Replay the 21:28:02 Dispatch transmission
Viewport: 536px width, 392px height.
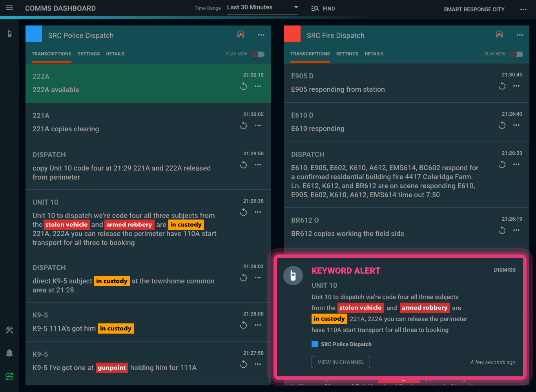(x=244, y=278)
